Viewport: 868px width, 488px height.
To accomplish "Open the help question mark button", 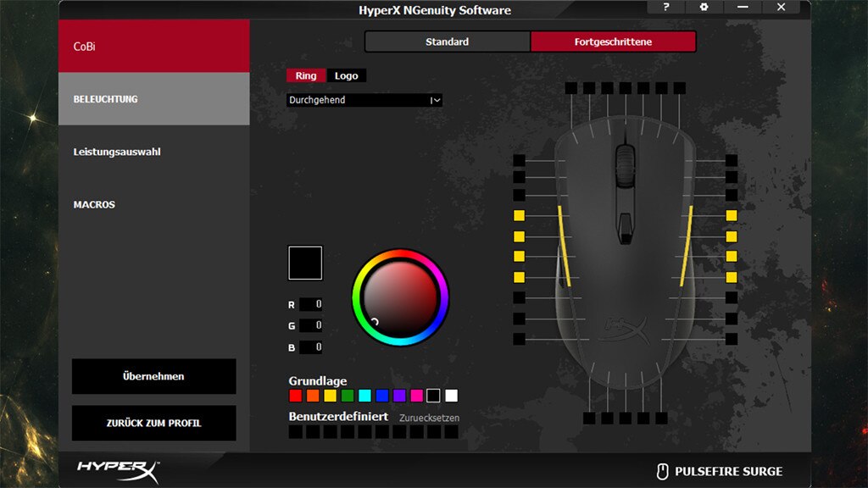I will point(666,7).
